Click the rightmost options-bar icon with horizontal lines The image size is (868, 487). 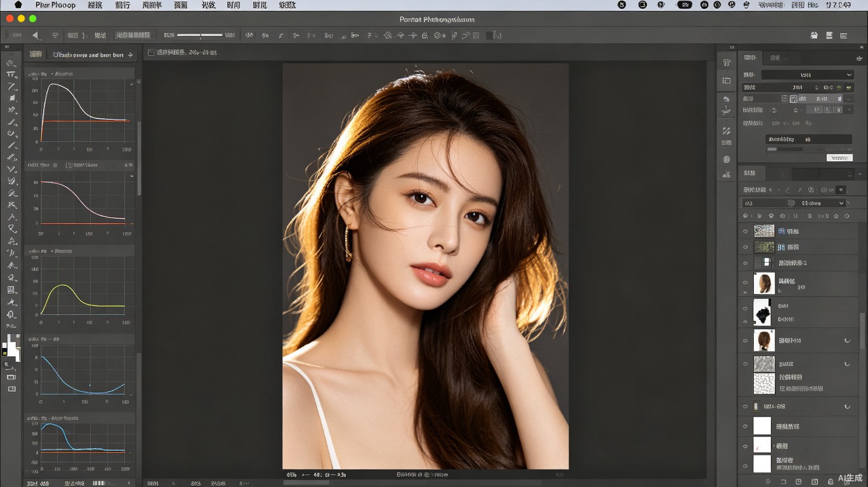pos(843,36)
